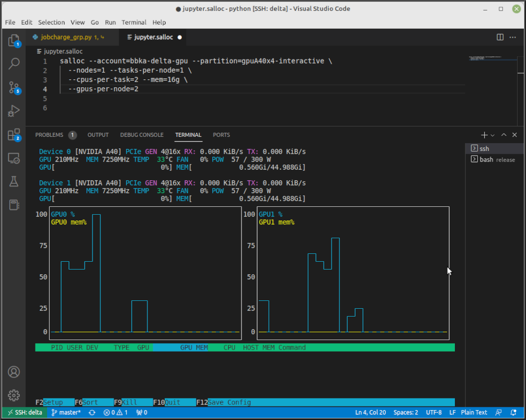The height and width of the screenshot is (420, 526).
Task: Click the notifications bell in status bar
Action: coord(513,412)
